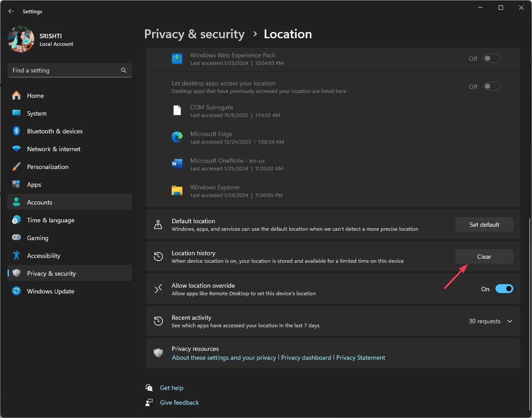
Task: Toggle Let desktop apps access your location
Action: (x=492, y=87)
